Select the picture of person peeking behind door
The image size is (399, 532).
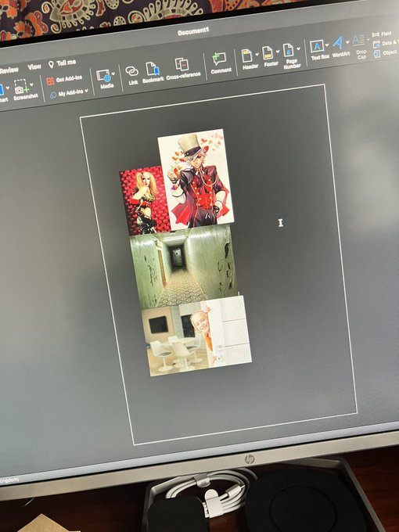tap(196, 336)
